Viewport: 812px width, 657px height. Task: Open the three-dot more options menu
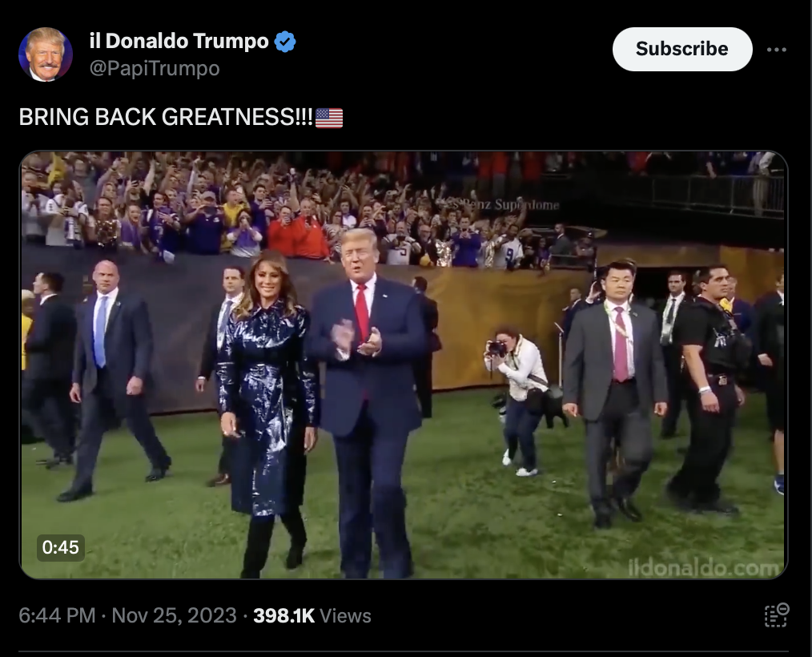point(776,50)
